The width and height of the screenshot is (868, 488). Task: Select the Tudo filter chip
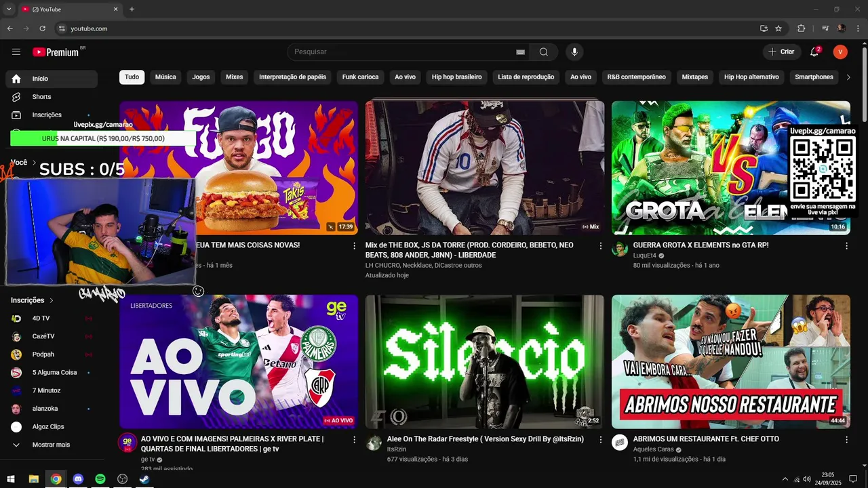pos(132,77)
